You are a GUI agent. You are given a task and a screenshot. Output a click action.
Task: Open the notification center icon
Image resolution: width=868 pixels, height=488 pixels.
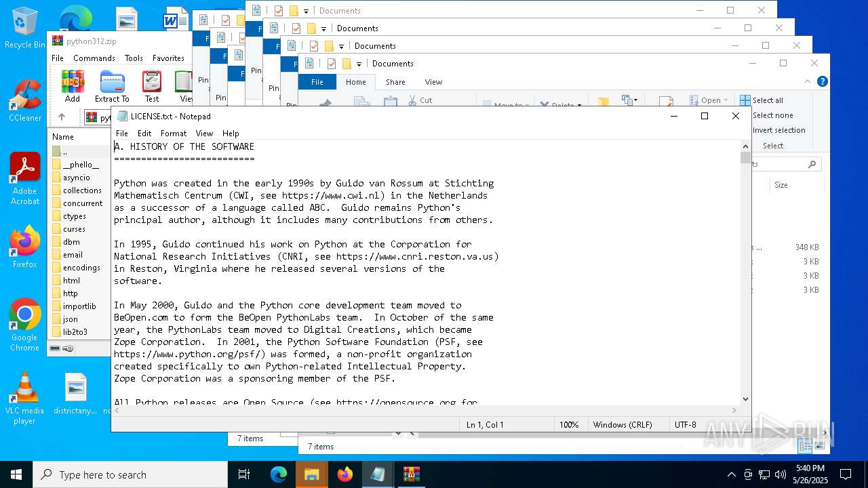[846, 474]
